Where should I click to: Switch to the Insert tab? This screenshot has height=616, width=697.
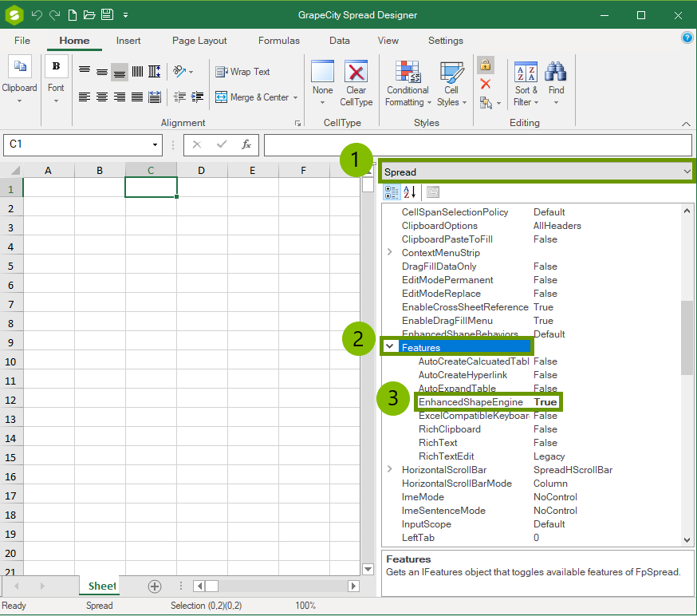(x=128, y=41)
